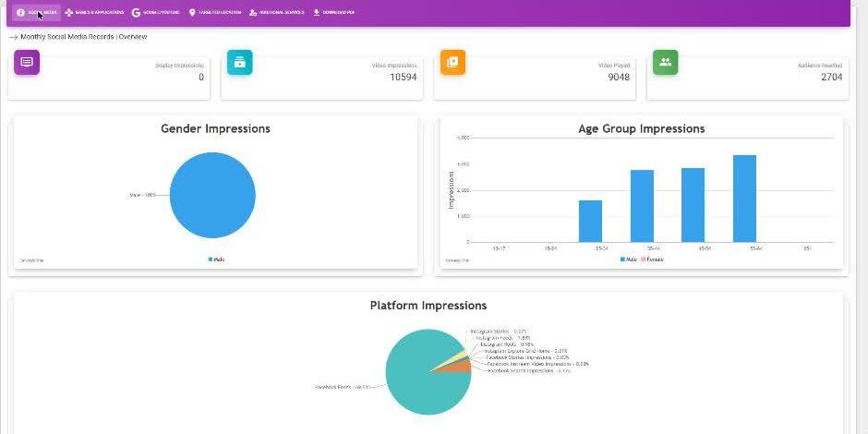Screen dimensions: 868x434
Task: Click the Audience Reached value 2704
Action: tap(831, 77)
